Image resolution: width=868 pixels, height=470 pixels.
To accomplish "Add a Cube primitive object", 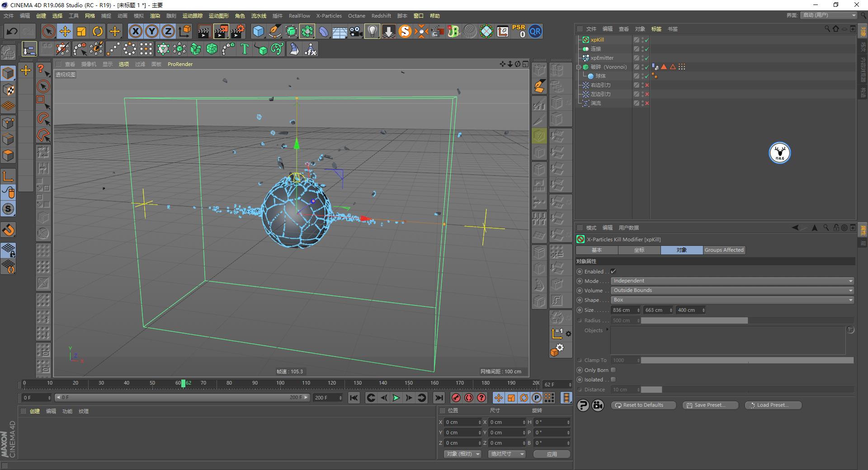I will tap(258, 31).
